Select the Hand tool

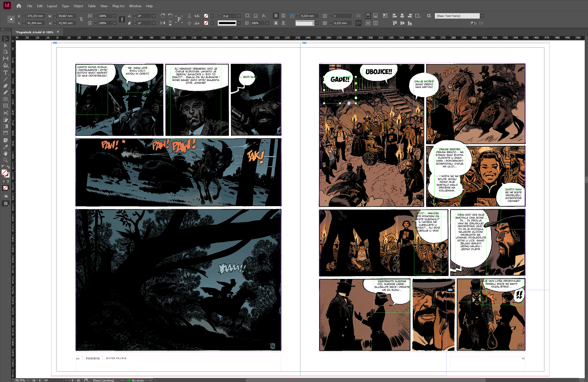(x=6, y=154)
